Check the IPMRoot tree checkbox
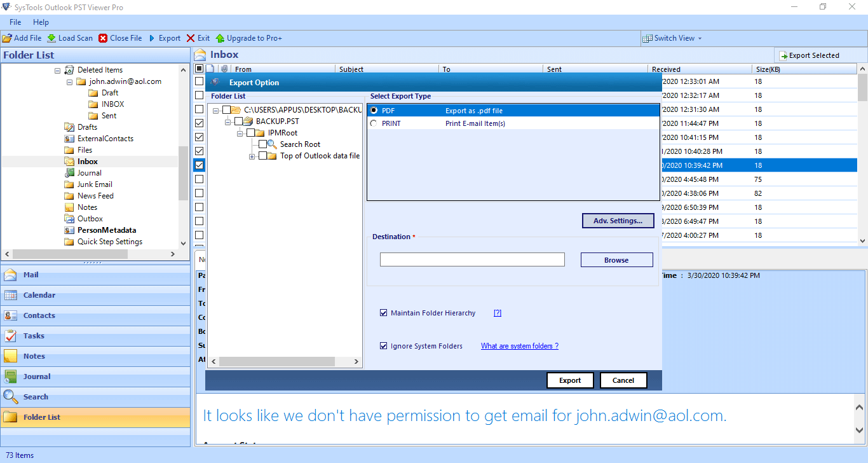 [250, 133]
